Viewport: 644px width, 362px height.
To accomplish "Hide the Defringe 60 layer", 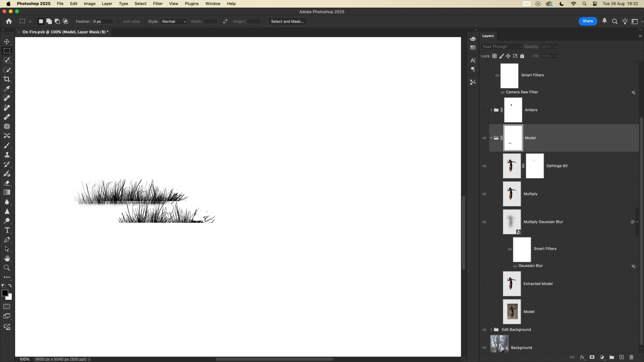I will pos(484,166).
